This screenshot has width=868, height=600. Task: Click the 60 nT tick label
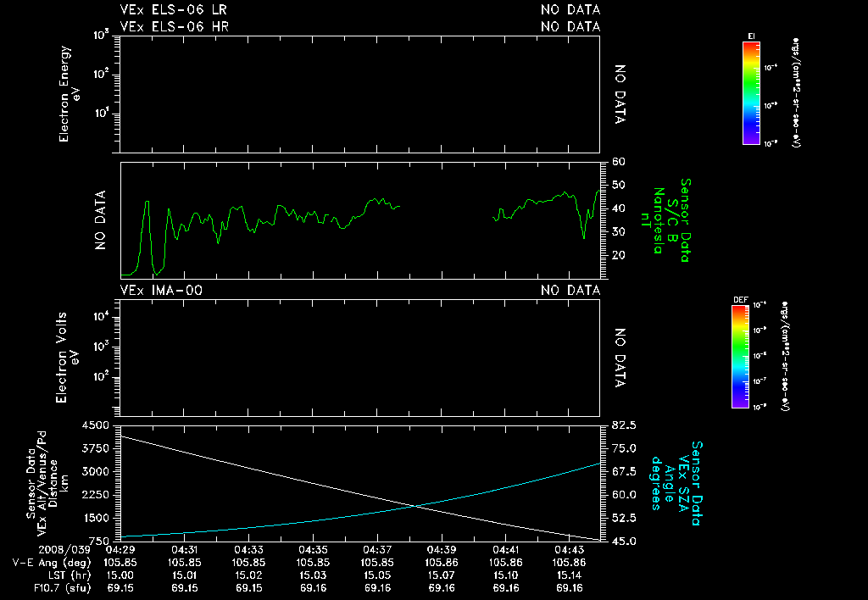click(618, 162)
